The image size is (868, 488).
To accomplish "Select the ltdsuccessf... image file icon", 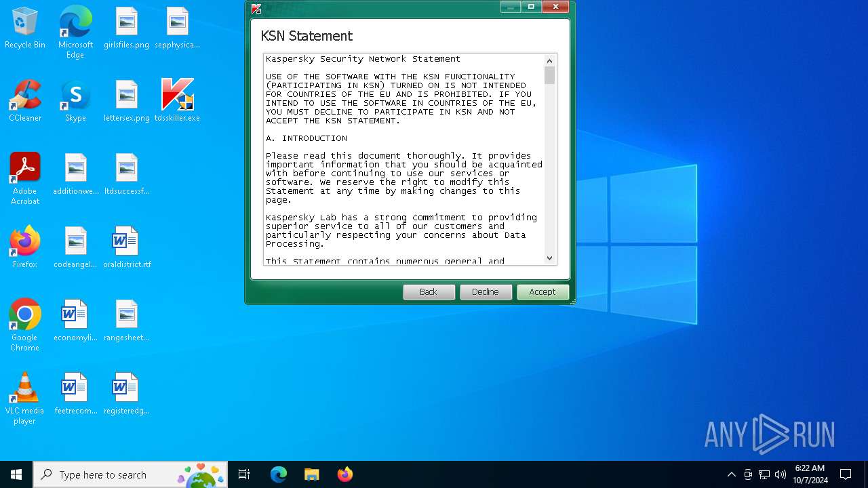I will point(126,174).
